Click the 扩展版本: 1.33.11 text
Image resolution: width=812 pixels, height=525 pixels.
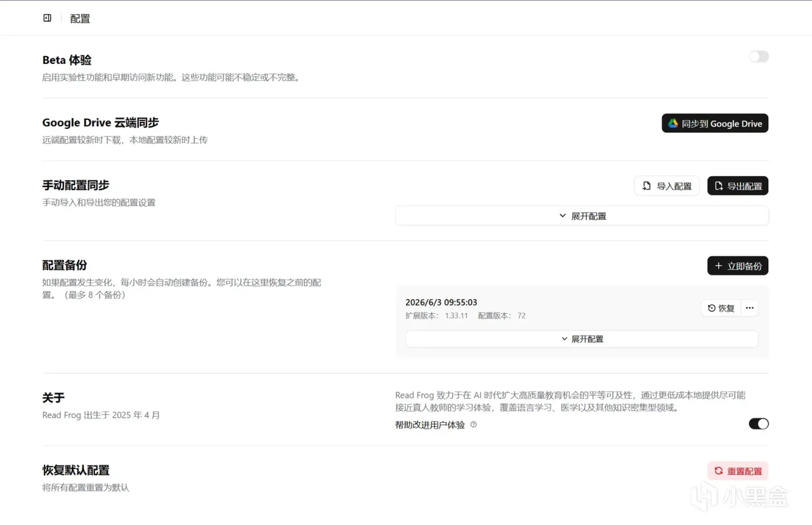click(x=436, y=316)
